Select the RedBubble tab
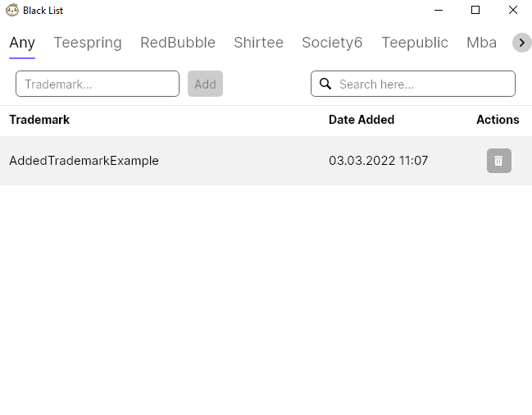Viewport: 532px width, 415px height. [x=178, y=43]
